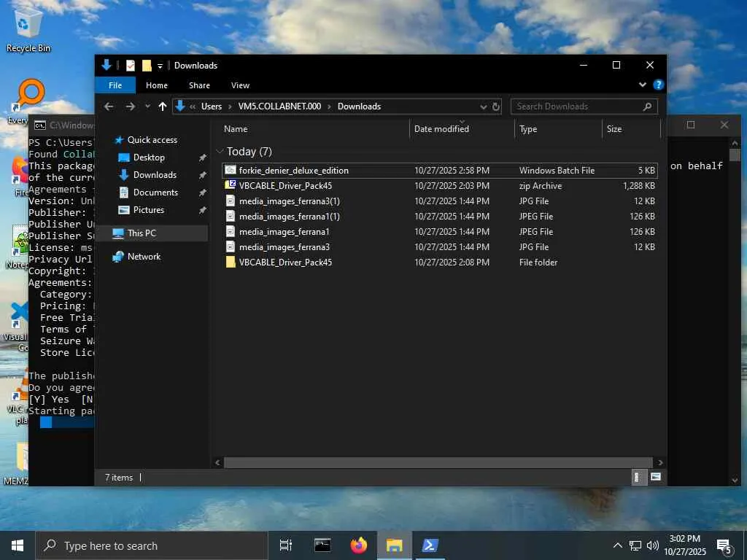Image resolution: width=747 pixels, height=560 pixels.
Task: Open address bar history dropdown
Action: (x=484, y=106)
